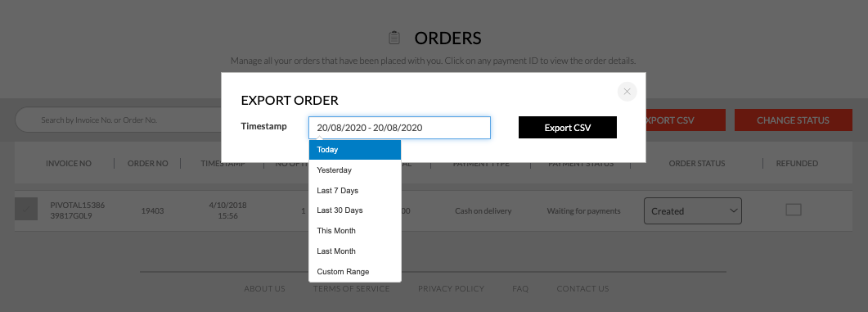
Task: Open the About Us link
Action: click(264, 289)
